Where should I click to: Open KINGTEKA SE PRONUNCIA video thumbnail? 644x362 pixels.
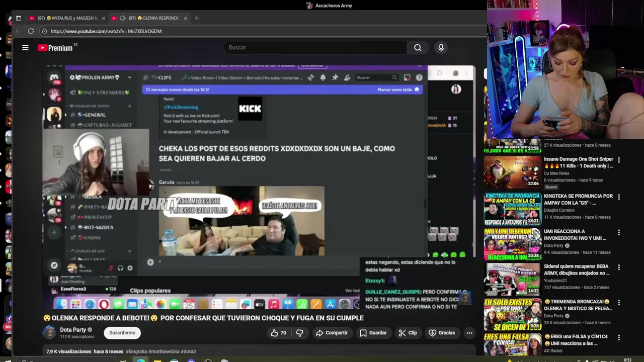click(x=513, y=209)
